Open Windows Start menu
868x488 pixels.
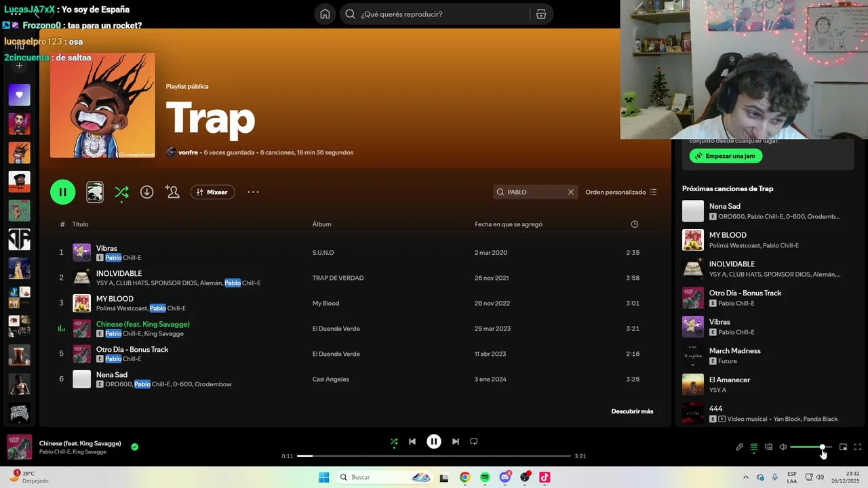coord(324,478)
